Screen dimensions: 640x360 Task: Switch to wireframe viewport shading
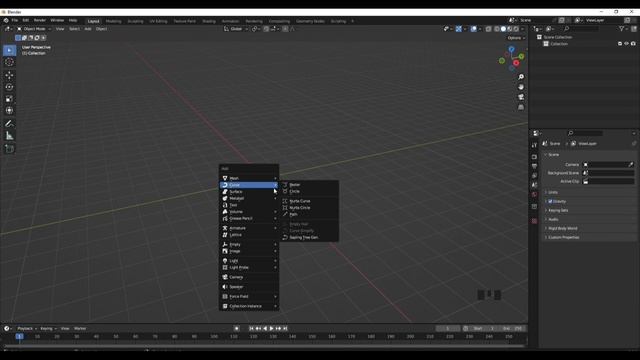click(497, 29)
